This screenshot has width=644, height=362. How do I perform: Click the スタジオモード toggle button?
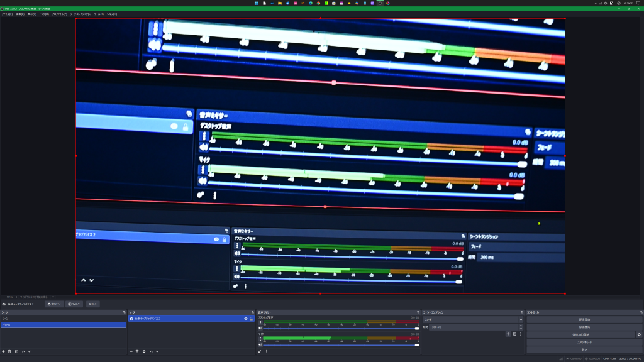point(584,342)
